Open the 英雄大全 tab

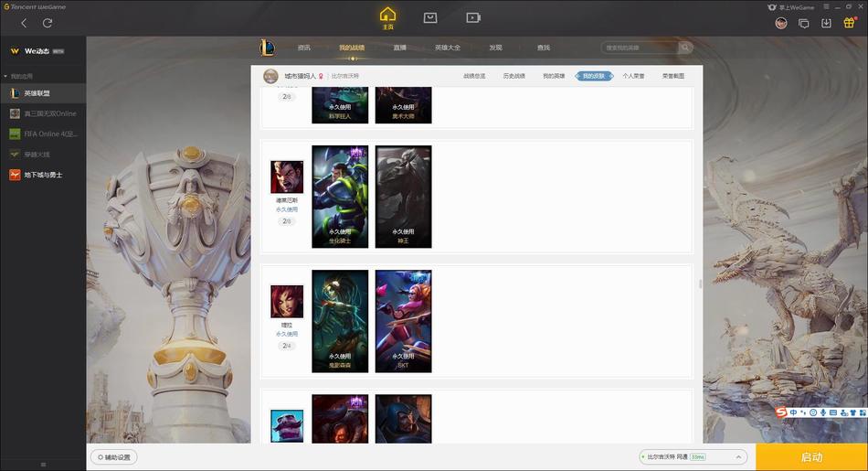[448, 48]
